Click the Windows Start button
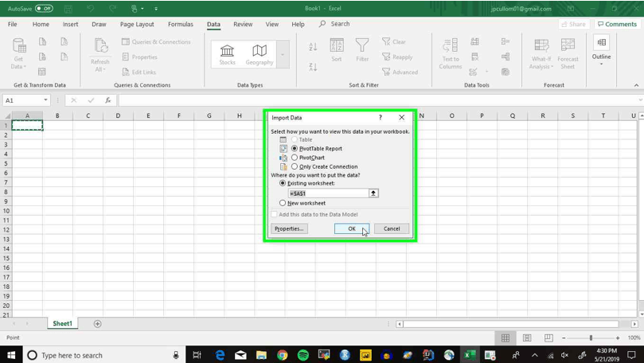644x363 pixels. [x=11, y=355]
